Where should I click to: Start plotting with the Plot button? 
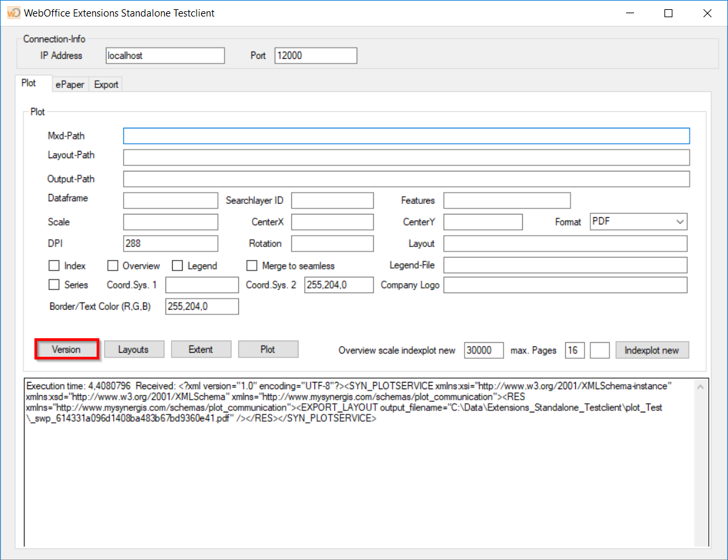(268, 350)
